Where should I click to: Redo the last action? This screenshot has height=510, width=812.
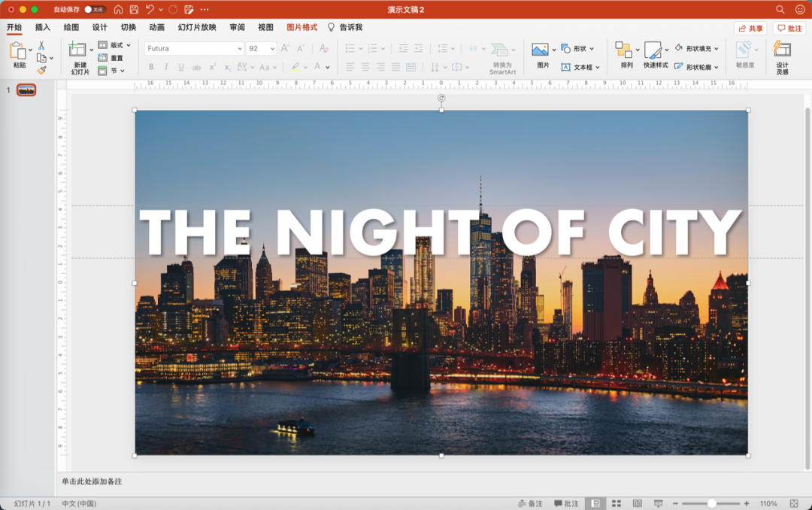[173, 9]
